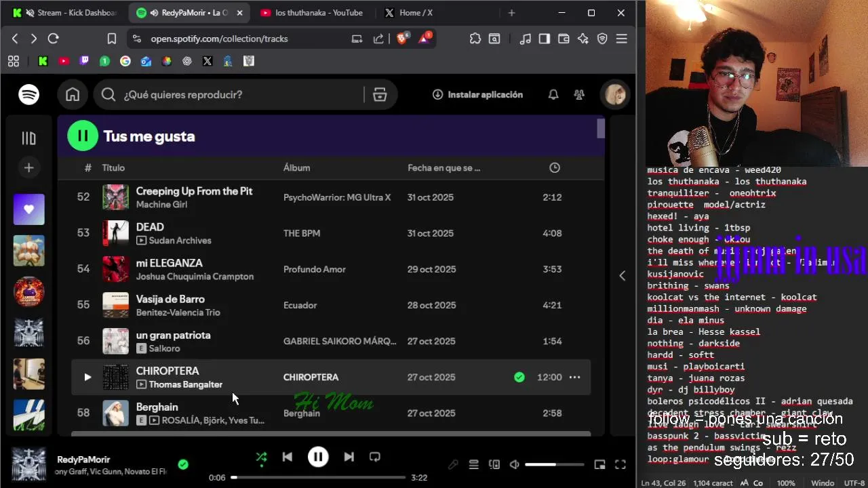Viewport: 868px width, 488px height.
Task: Reload the page
Action: [x=54, y=39]
